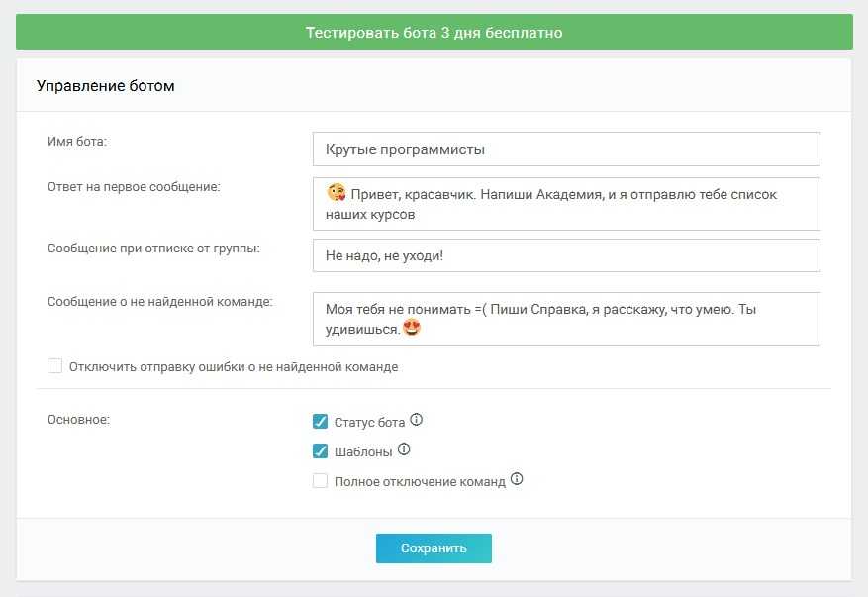Click the 'Сообщение при отписке от группы:' label
The width and height of the screenshot is (868, 597).
pyautogui.click(x=153, y=248)
